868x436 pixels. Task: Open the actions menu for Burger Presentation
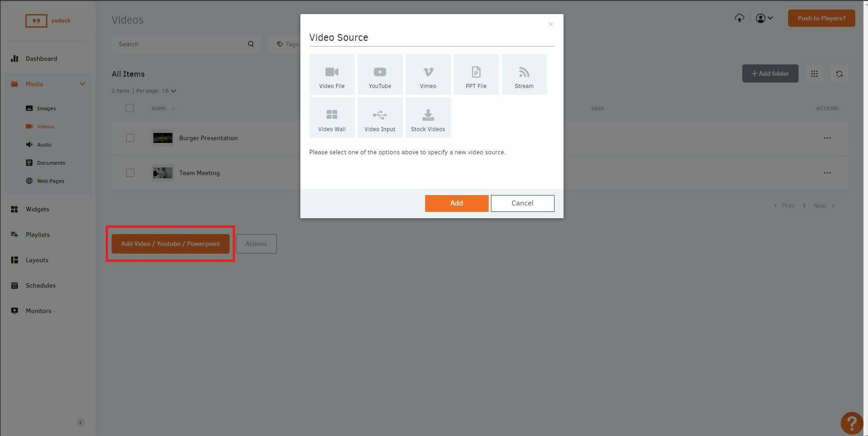pyautogui.click(x=827, y=138)
